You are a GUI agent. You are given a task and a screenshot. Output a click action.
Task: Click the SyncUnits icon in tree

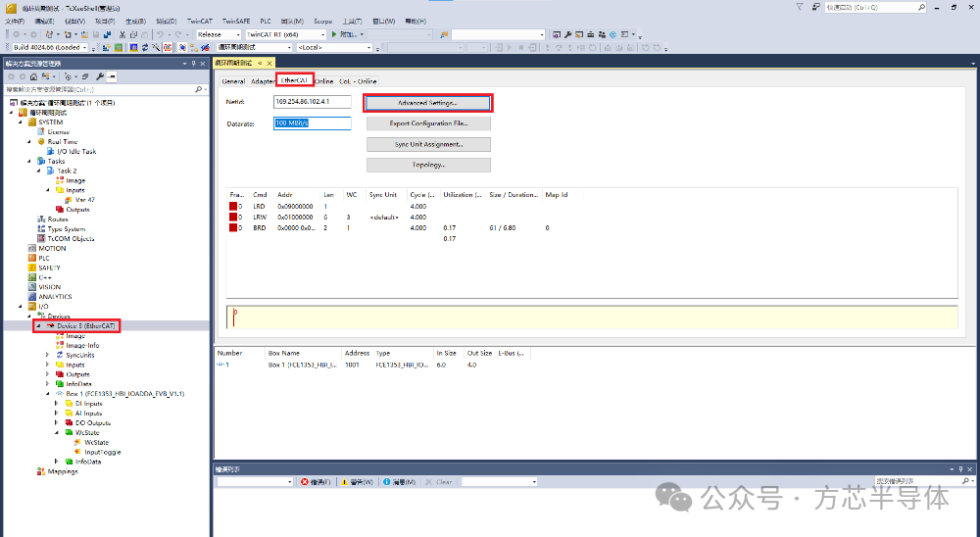coord(60,355)
